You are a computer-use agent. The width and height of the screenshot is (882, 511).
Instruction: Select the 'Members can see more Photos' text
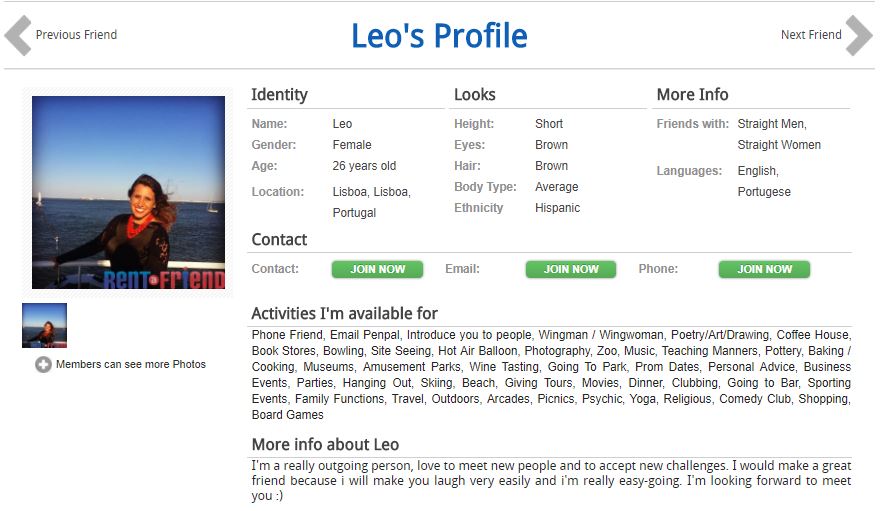pyautogui.click(x=130, y=365)
